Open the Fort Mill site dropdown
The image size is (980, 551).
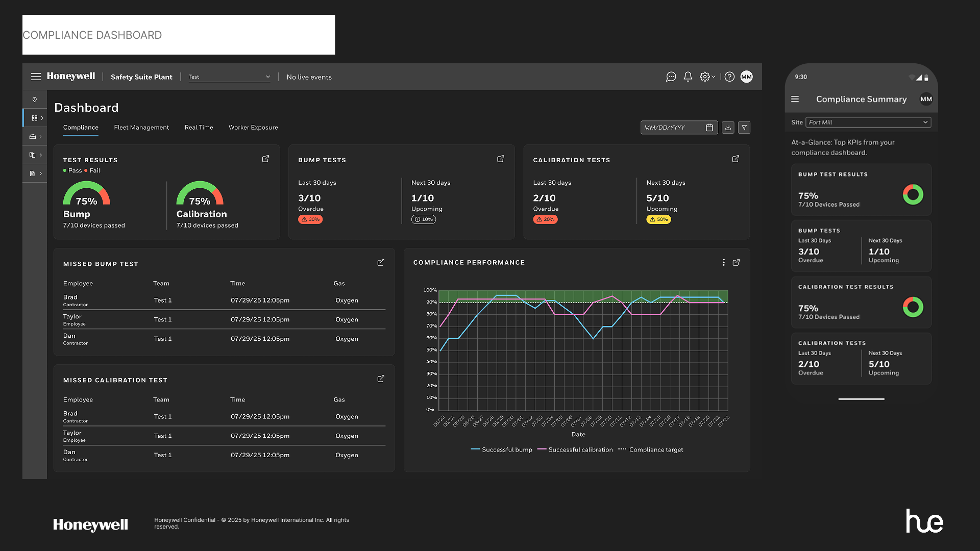pos(868,122)
